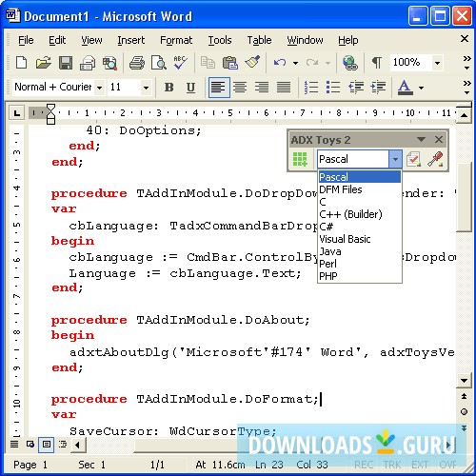Open the Window menu
The image size is (476, 476).
[305, 40]
